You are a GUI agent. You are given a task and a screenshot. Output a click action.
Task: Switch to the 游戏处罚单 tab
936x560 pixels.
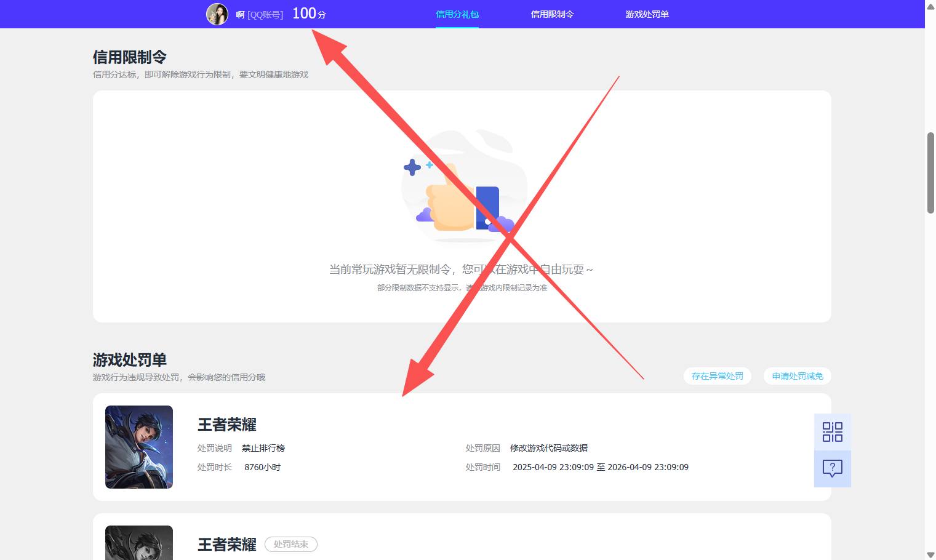click(647, 14)
